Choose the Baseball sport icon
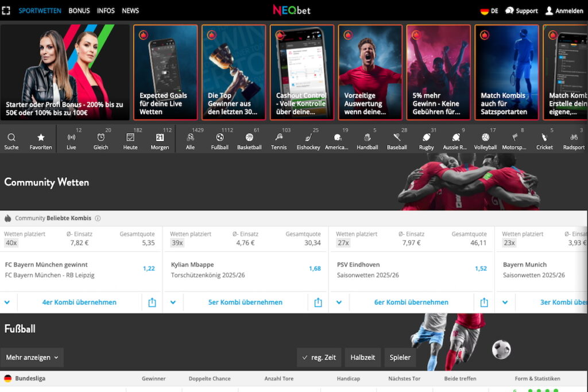Viewport: 588px width, 392px height. 397,138
